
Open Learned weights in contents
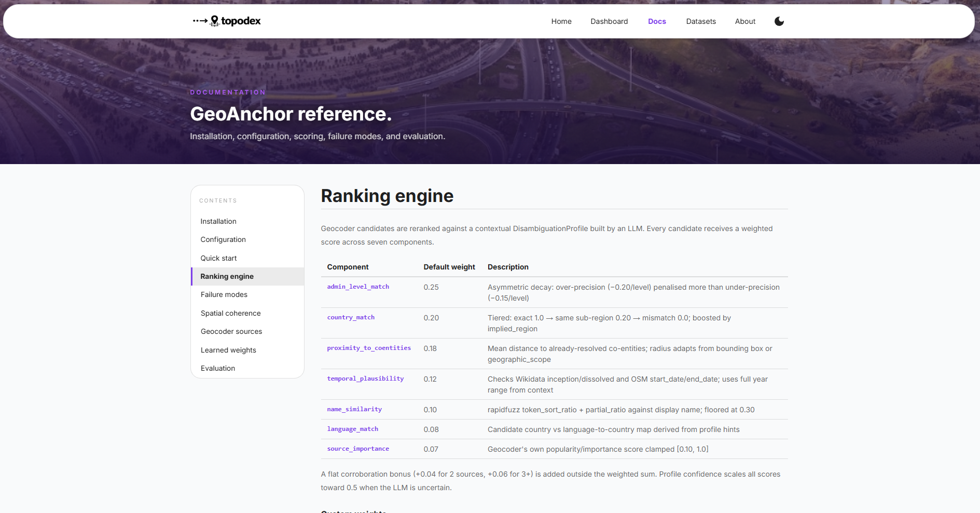pos(247,350)
